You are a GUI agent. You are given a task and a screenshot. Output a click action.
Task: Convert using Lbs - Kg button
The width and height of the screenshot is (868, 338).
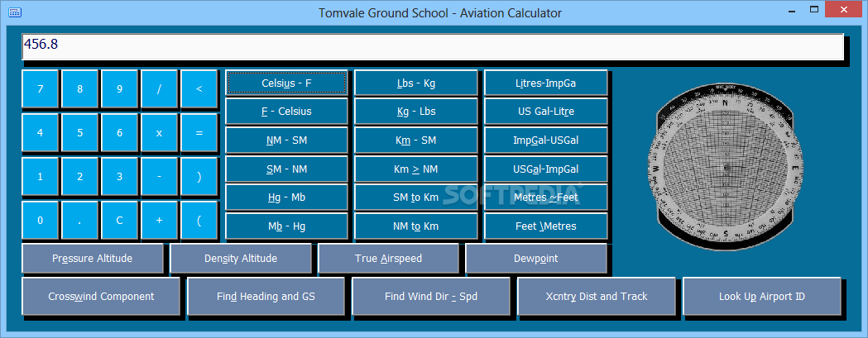click(416, 83)
